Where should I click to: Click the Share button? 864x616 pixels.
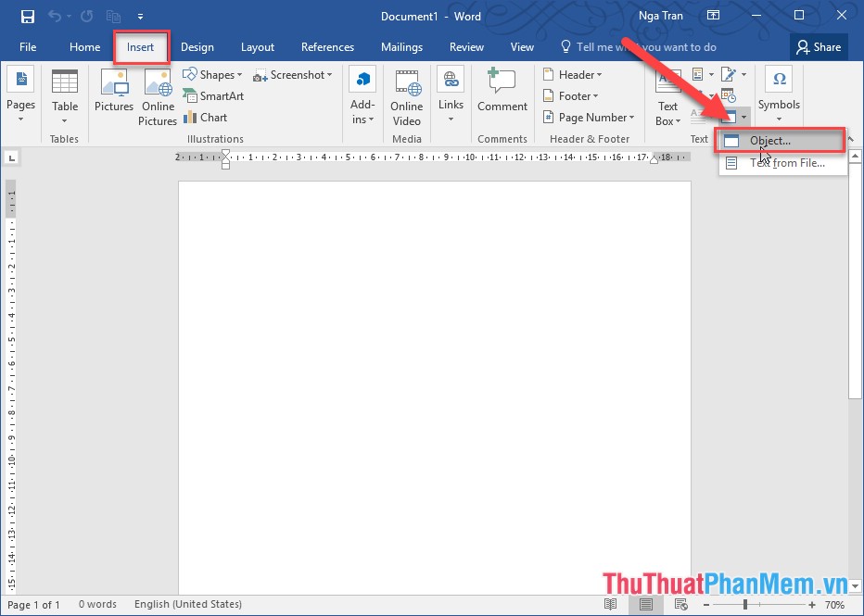[x=819, y=47]
